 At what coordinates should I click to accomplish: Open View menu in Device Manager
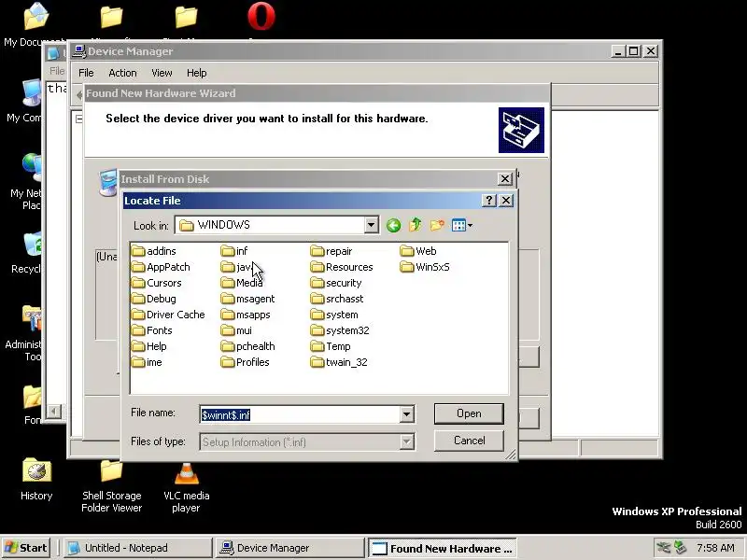[x=162, y=73]
